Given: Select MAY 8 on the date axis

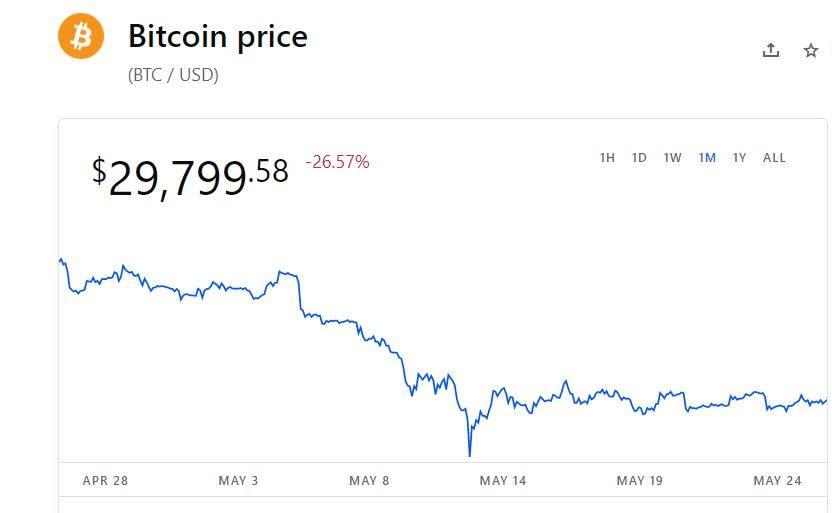Looking at the screenshot, I should (369, 481).
